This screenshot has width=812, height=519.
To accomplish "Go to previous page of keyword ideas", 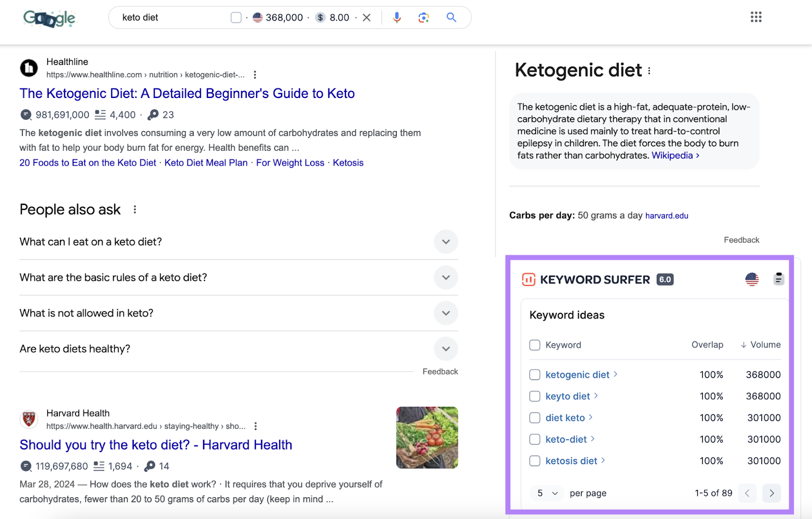I will point(747,493).
